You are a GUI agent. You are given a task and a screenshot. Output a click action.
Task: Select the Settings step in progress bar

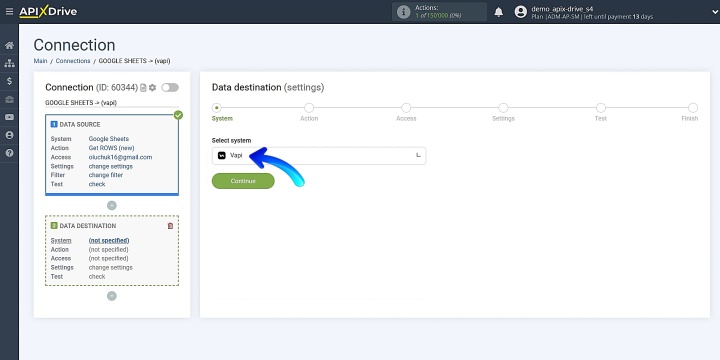[503, 108]
